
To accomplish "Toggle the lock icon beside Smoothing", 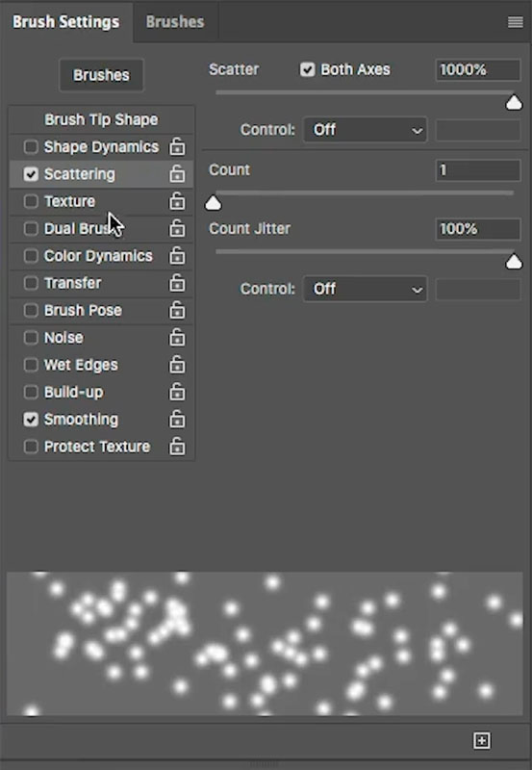I will point(177,420).
